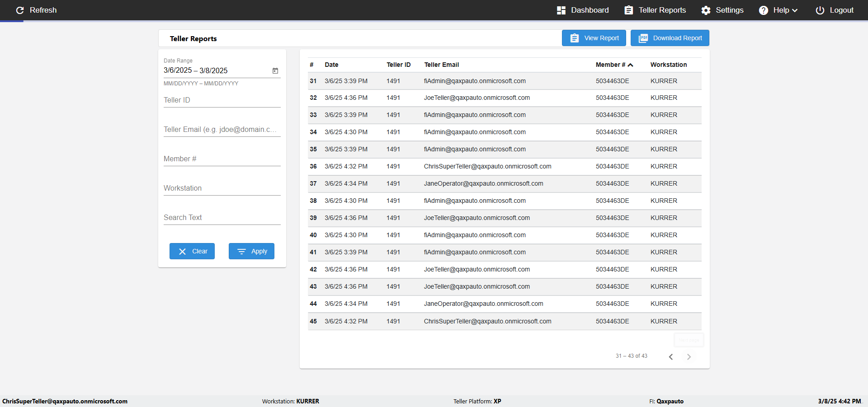868x407 pixels.
Task: Clear all filters with Clear button
Action: click(192, 251)
